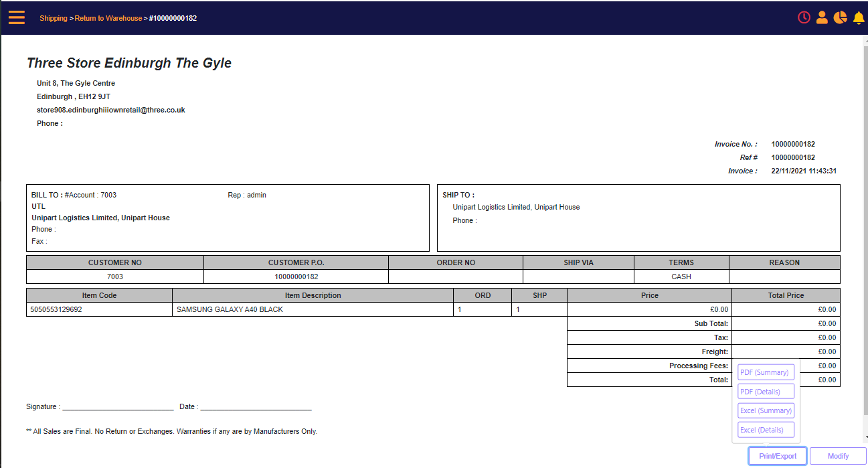Select the Total label in totals table

coord(718,380)
